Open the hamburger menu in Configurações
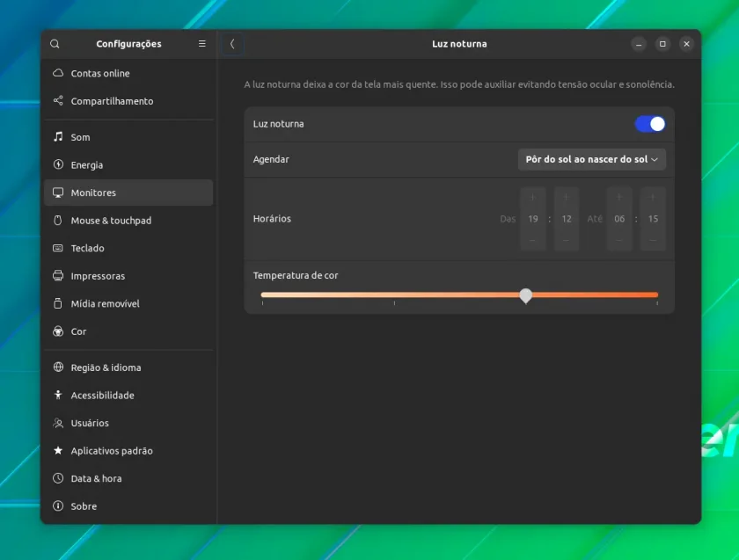The height and width of the screenshot is (560, 739). [202, 44]
